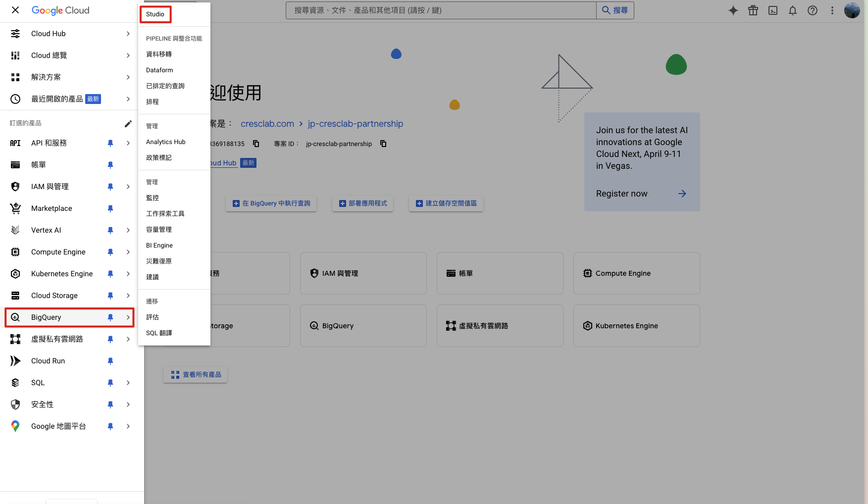Click 在 BigQuery 中執行查詢 button
The height and width of the screenshot is (504, 868).
pyautogui.click(x=271, y=203)
